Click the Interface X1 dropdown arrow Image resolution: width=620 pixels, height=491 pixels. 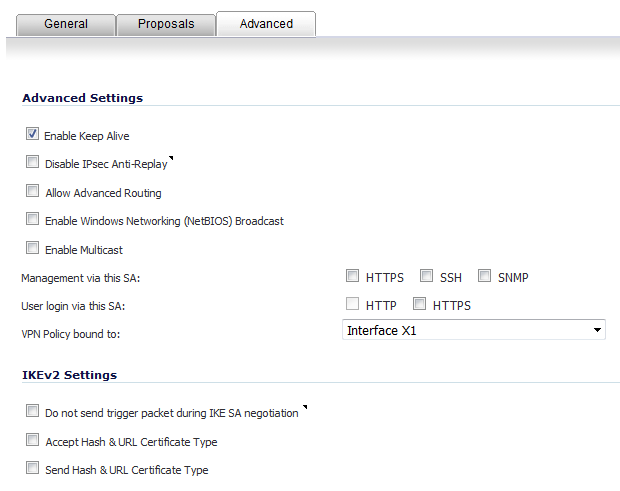(597, 330)
